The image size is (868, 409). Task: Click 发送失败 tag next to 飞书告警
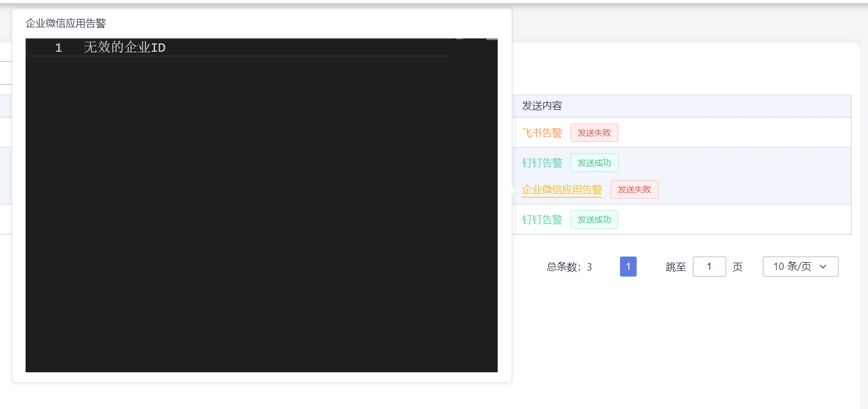(594, 133)
